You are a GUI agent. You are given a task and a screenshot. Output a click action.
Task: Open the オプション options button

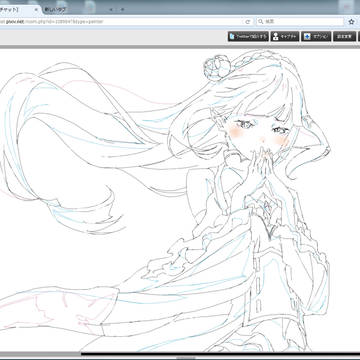click(x=316, y=36)
